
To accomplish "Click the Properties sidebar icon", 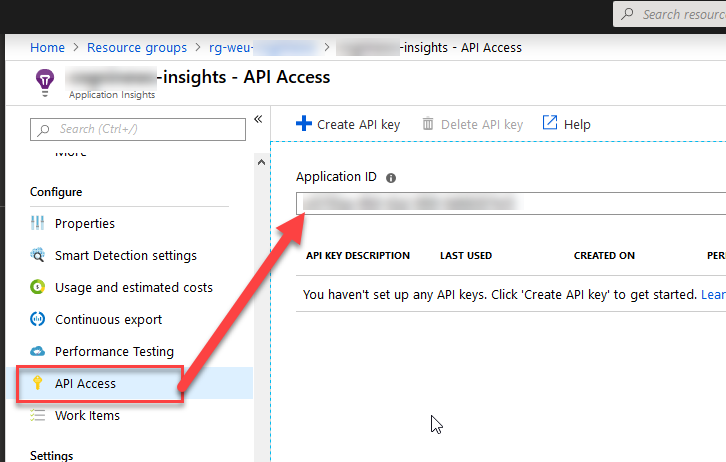I will coord(38,223).
